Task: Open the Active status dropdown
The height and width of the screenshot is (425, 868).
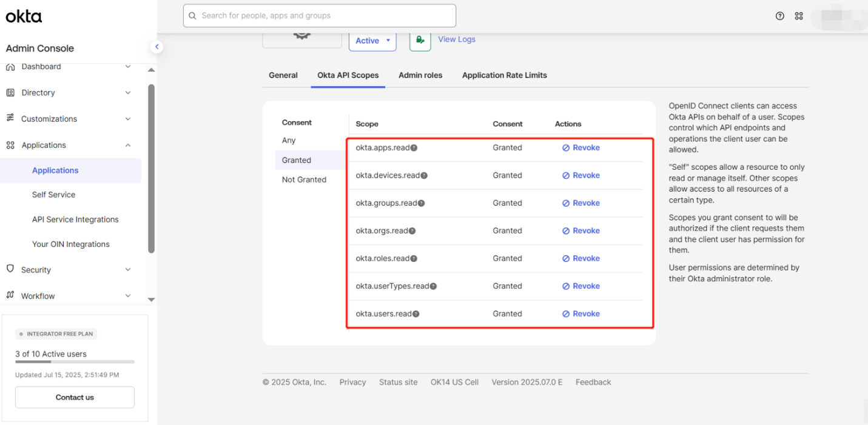Action: coord(372,41)
